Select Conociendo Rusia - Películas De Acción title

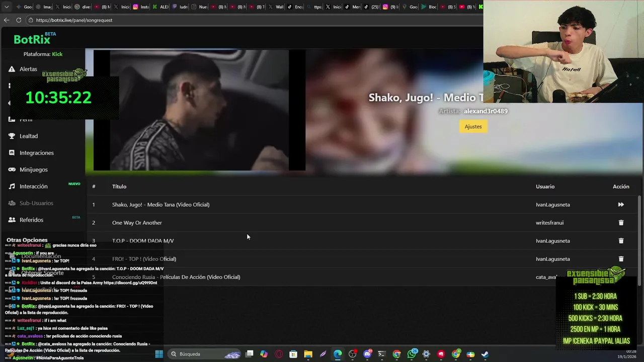(176, 277)
